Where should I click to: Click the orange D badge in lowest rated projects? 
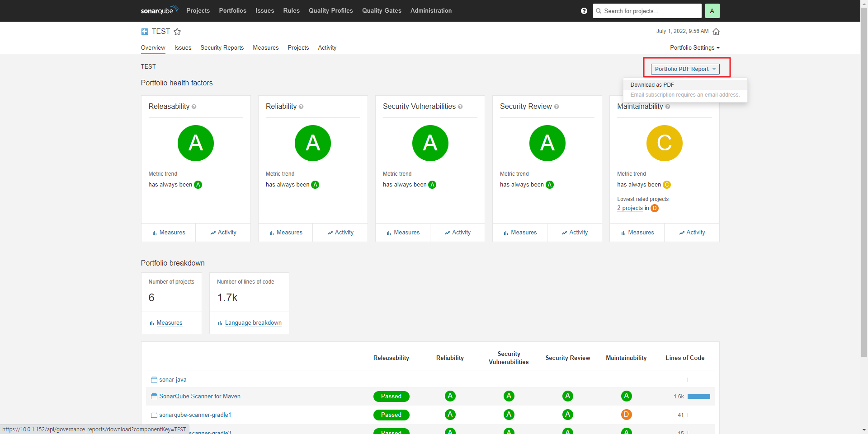tap(655, 208)
